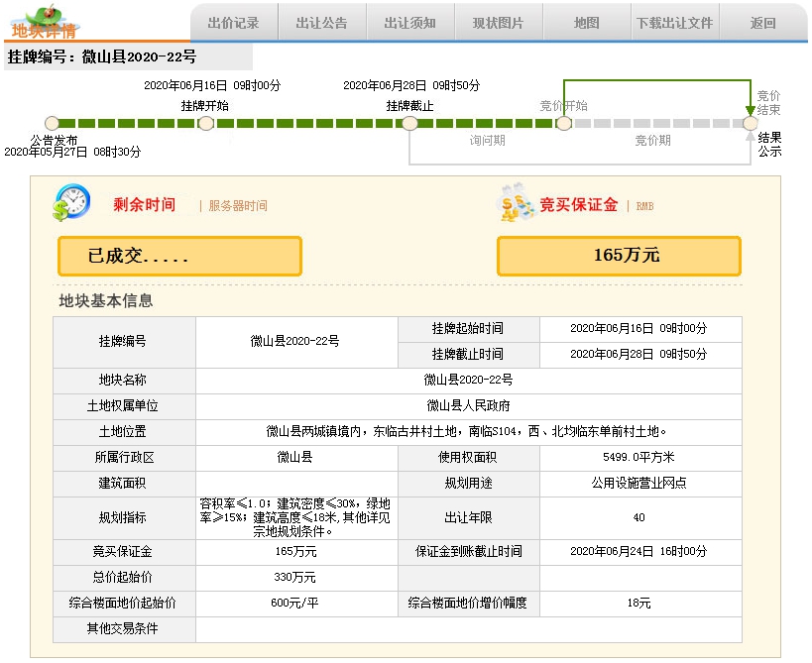Click the 服务器时间 label
This screenshot has height=663, width=812.
[x=238, y=206]
